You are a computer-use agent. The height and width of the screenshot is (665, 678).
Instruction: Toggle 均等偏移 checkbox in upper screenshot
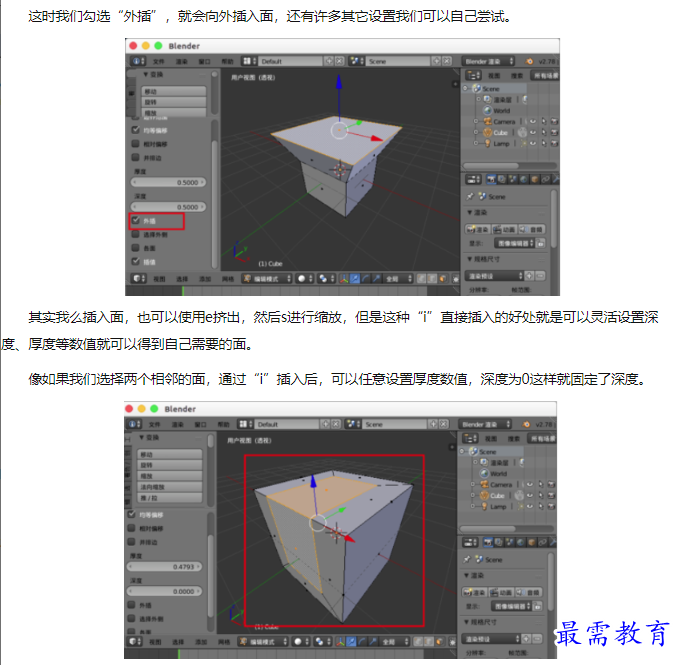pyautogui.click(x=136, y=130)
